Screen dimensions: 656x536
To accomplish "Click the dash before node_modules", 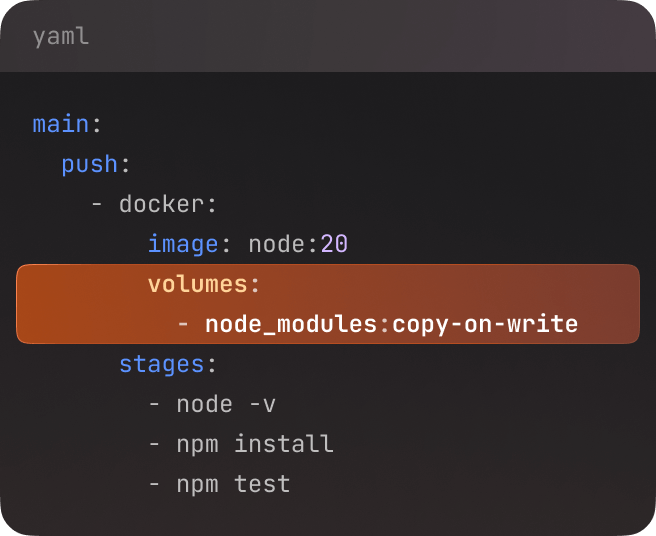I will tap(183, 324).
